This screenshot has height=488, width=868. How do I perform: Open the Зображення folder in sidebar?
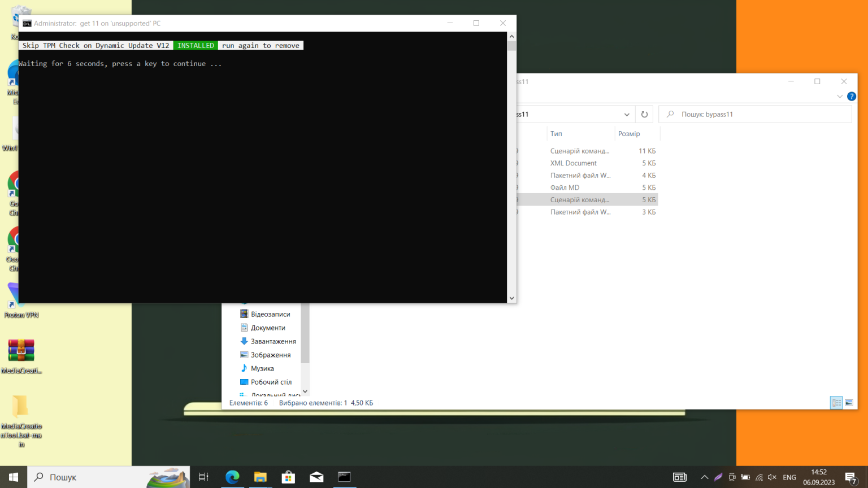point(270,355)
